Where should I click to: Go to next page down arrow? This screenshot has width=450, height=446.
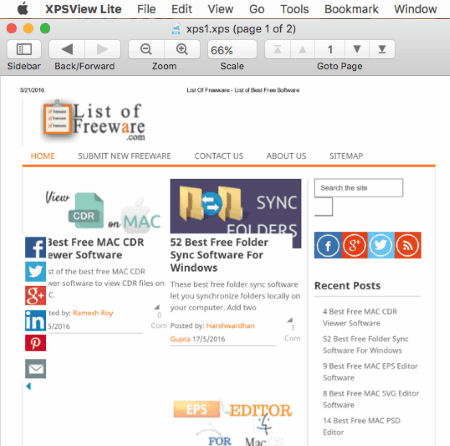[x=357, y=49]
